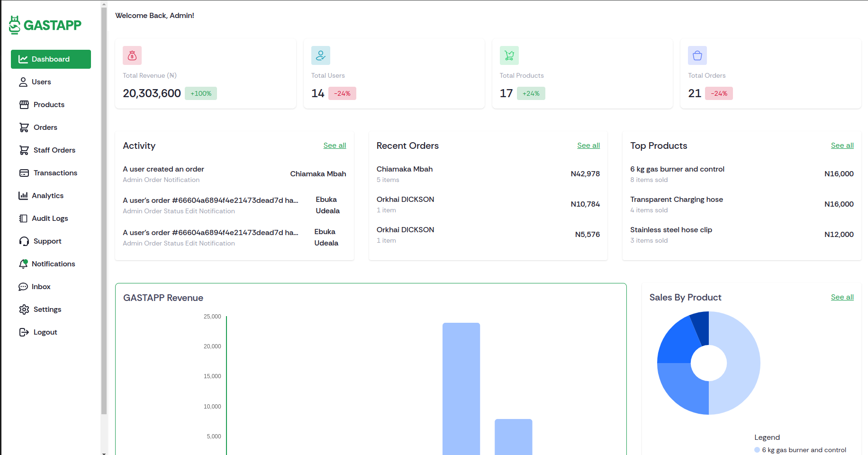Click the Orders cart icon
This screenshot has width=868, height=455.
24,127
